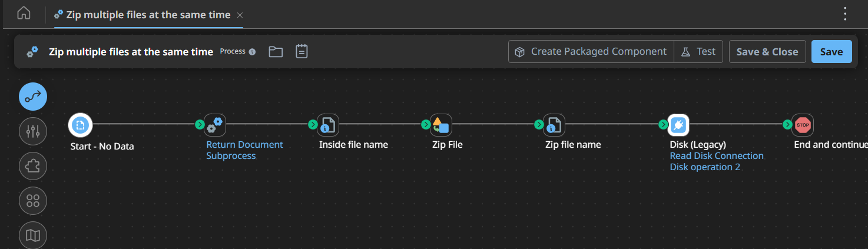Open the process notes clipboard icon
Screen dimensions: 868x249
(x=302, y=52)
